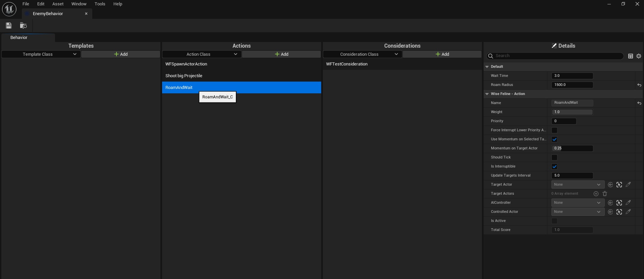Save the EnemyBehavior asset

[9, 26]
